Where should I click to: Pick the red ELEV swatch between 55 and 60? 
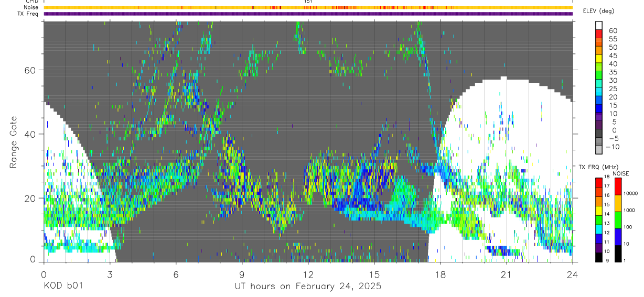click(599, 35)
